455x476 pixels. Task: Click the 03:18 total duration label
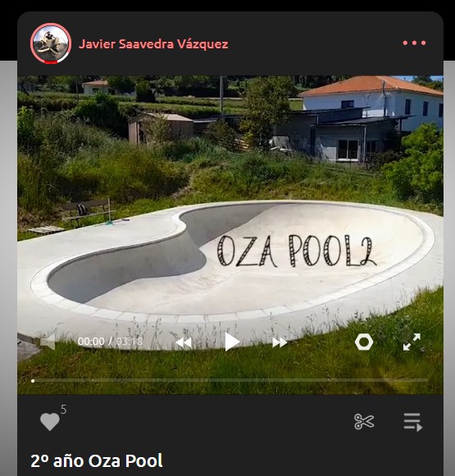click(x=130, y=342)
